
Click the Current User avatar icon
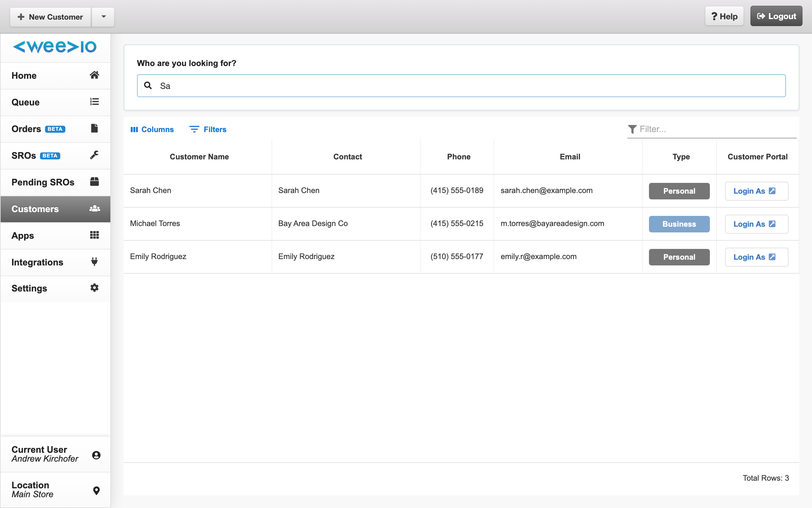[96, 455]
